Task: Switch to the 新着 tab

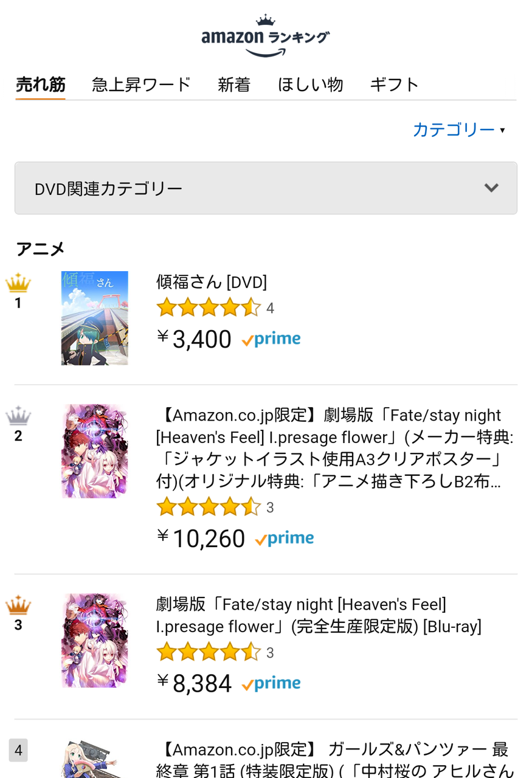Action: point(234,84)
